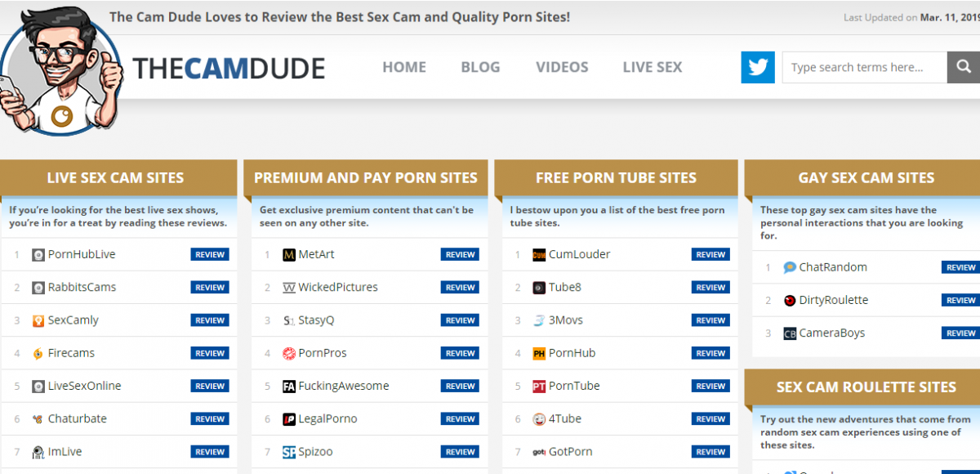Image resolution: width=980 pixels, height=474 pixels.
Task: Click the Spizoo SP icon
Action: point(289,451)
